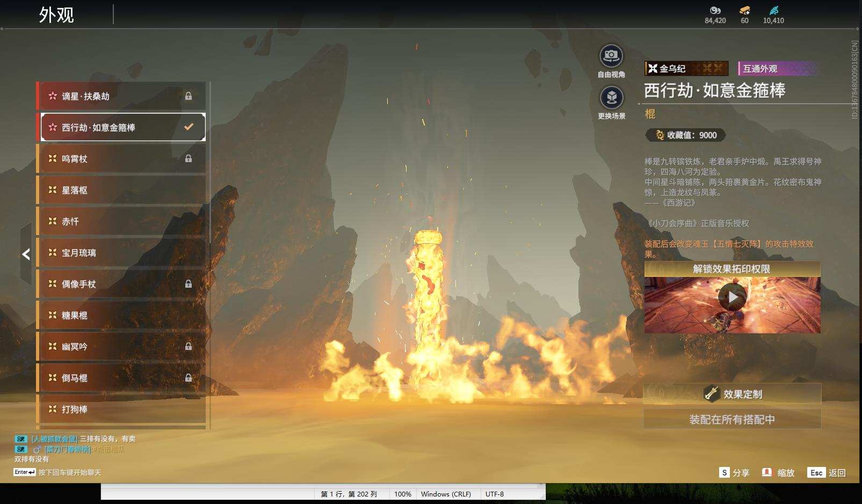This screenshot has height=504, width=862.
Task: Click UTF-8 encoding in status bar
Action: pyautogui.click(x=495, y=494)
